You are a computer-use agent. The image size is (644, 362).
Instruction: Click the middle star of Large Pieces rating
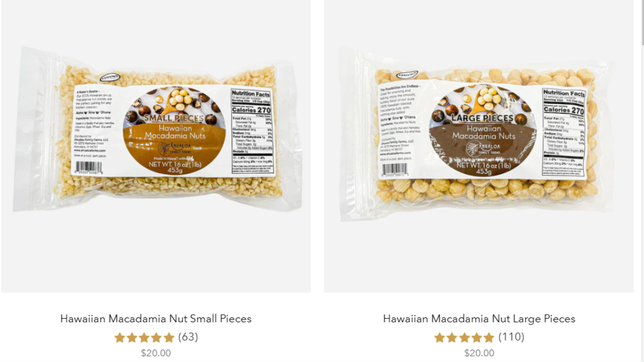click(464, 337)
